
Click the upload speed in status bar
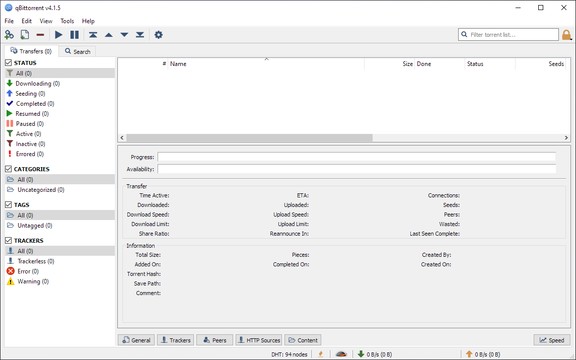pyautogui.click(x=483, y=354)
